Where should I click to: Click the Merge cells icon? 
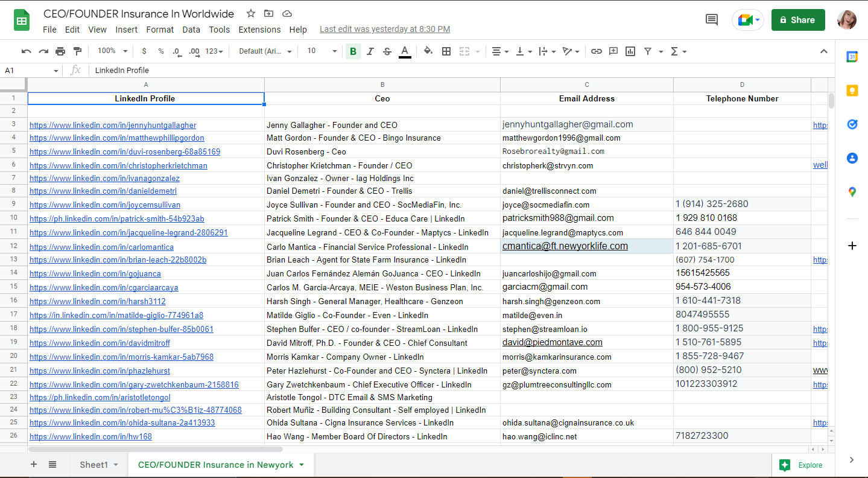click(464, 51)
